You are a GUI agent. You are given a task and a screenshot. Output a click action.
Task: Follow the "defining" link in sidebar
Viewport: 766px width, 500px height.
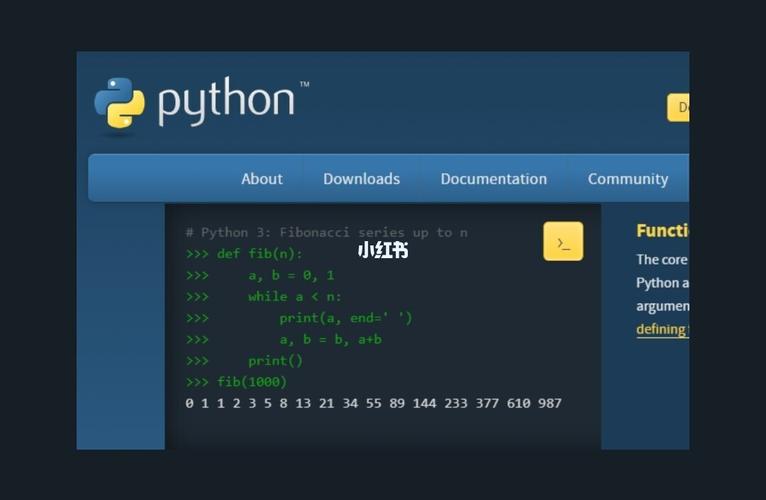pyautogui.click(x=662, y=329)
